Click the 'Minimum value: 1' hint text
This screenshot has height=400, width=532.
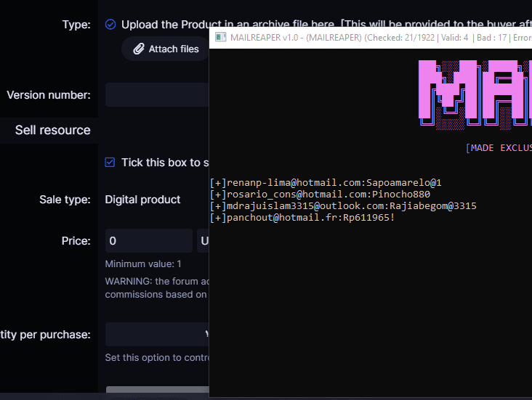[143, 264]
